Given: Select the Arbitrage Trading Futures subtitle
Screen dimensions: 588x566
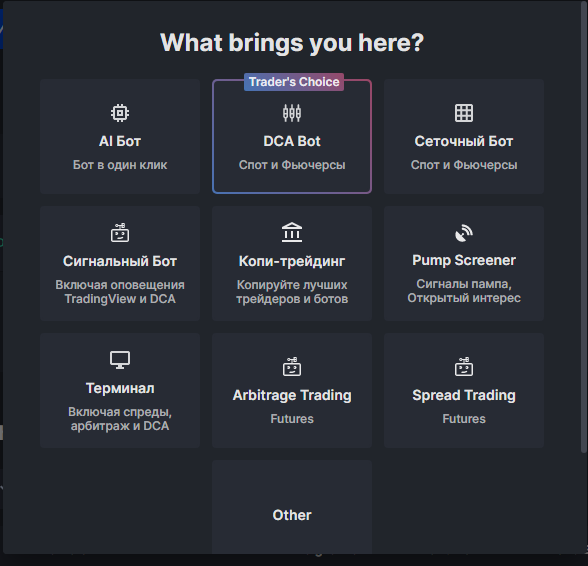Looking at the screenshot, I should tap(292, 419).
